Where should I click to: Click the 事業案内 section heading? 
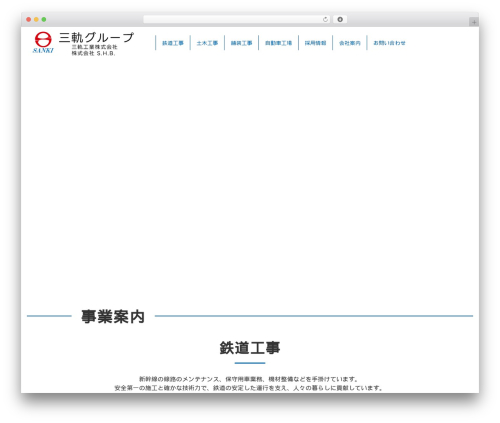(113, 316)
